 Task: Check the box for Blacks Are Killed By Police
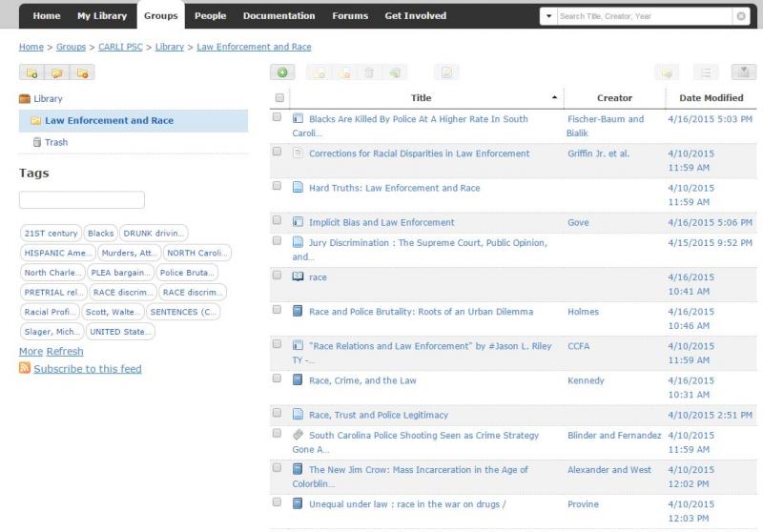tap(277, 117)
